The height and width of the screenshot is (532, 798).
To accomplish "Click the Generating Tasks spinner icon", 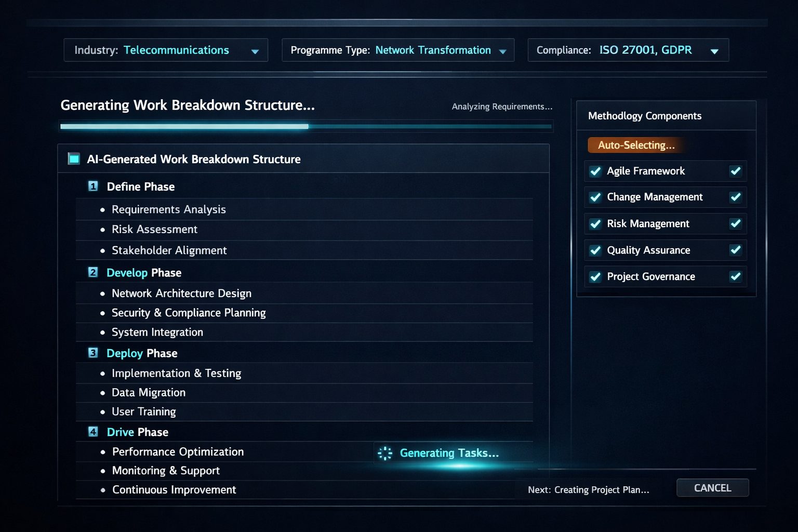I will (x=385, y=453).
